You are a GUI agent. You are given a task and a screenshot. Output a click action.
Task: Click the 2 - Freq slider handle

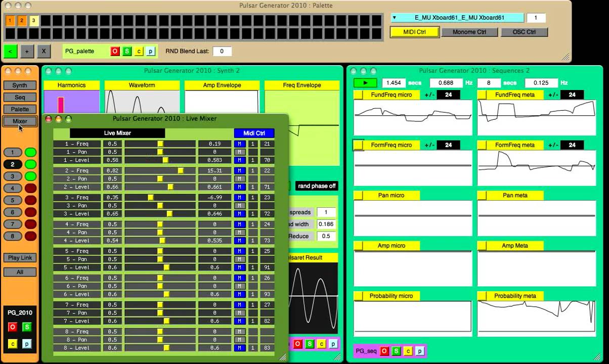(181, 171)
